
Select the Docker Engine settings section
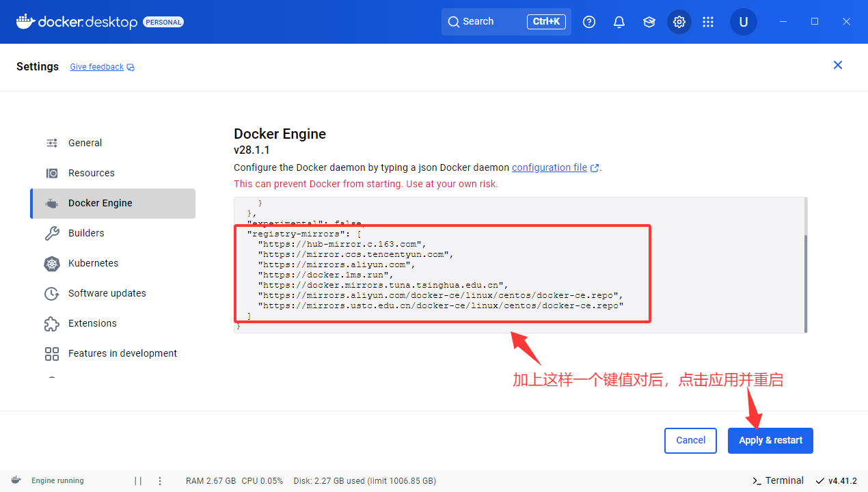113,203
